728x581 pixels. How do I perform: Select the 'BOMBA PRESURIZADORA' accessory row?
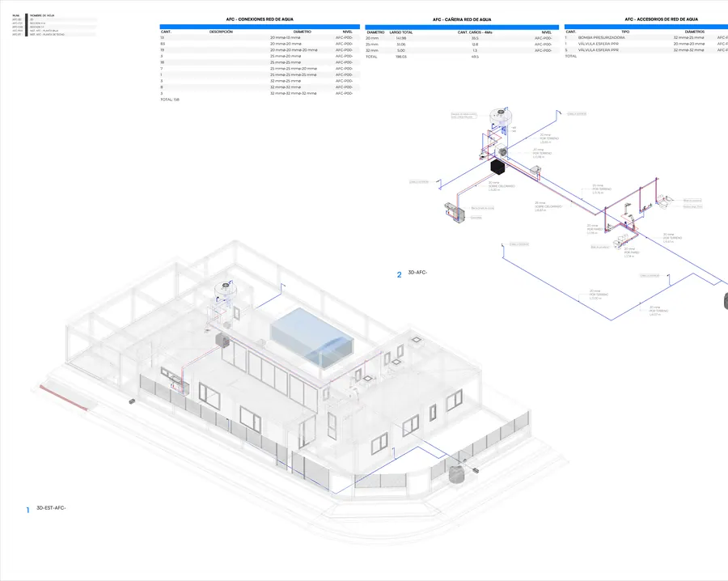(x=646, y=37)
